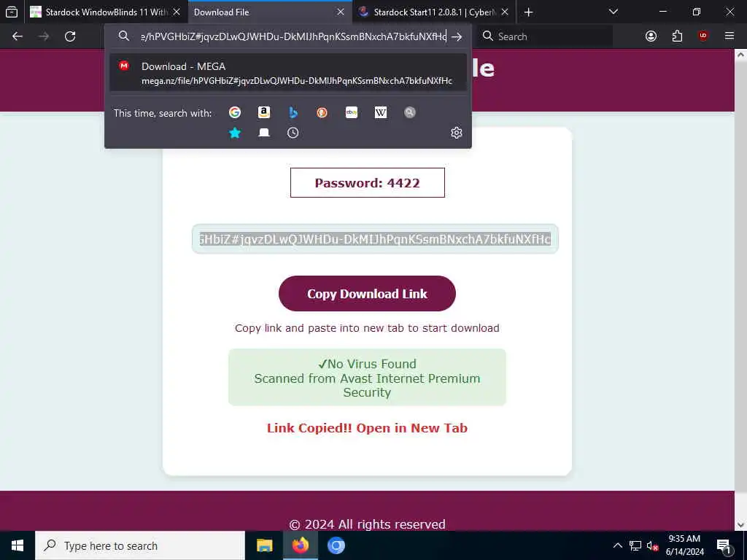The image size is (747, 560).
Task: Open the Firefox application menu
Action: point(729,36)
